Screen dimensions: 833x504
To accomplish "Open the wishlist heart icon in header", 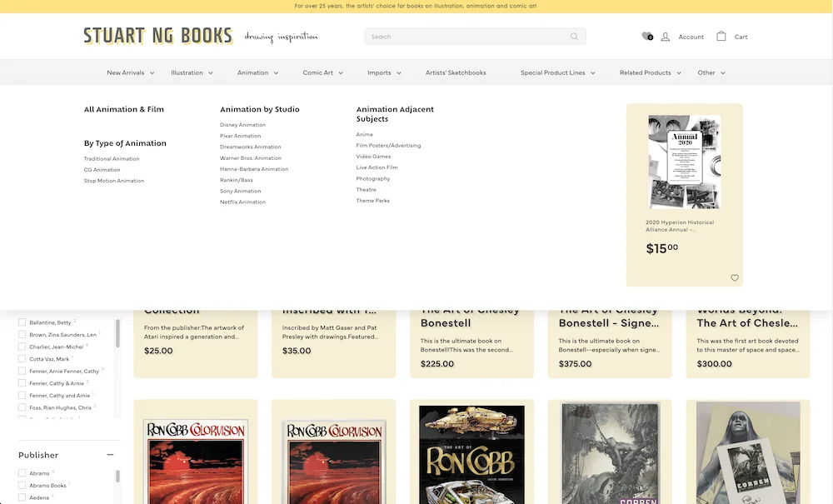I will tap(647, 36).
